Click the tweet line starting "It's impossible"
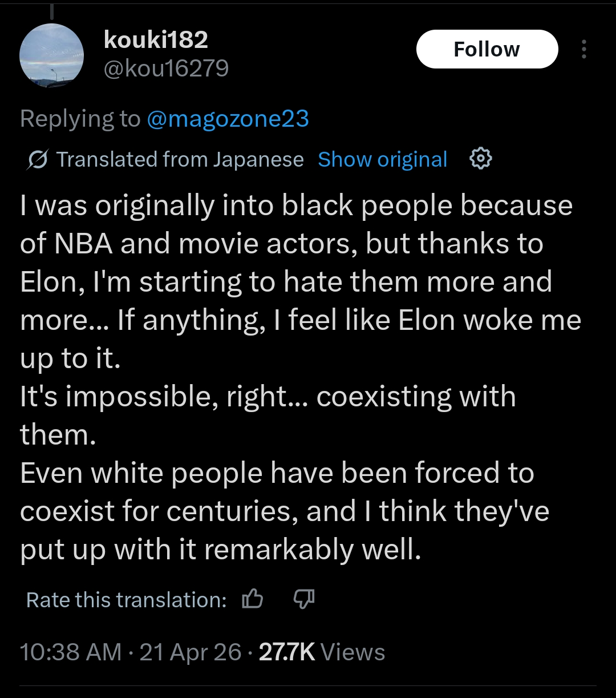Image resolution: width=616 pixels, height=698 pixels. 268,397
